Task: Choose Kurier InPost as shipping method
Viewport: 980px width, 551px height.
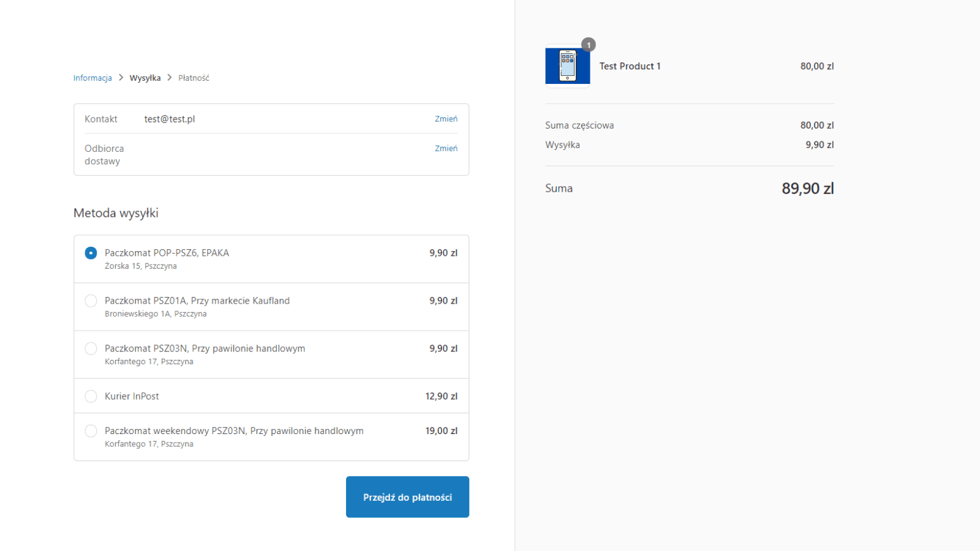Action: [x=91, y=396]
